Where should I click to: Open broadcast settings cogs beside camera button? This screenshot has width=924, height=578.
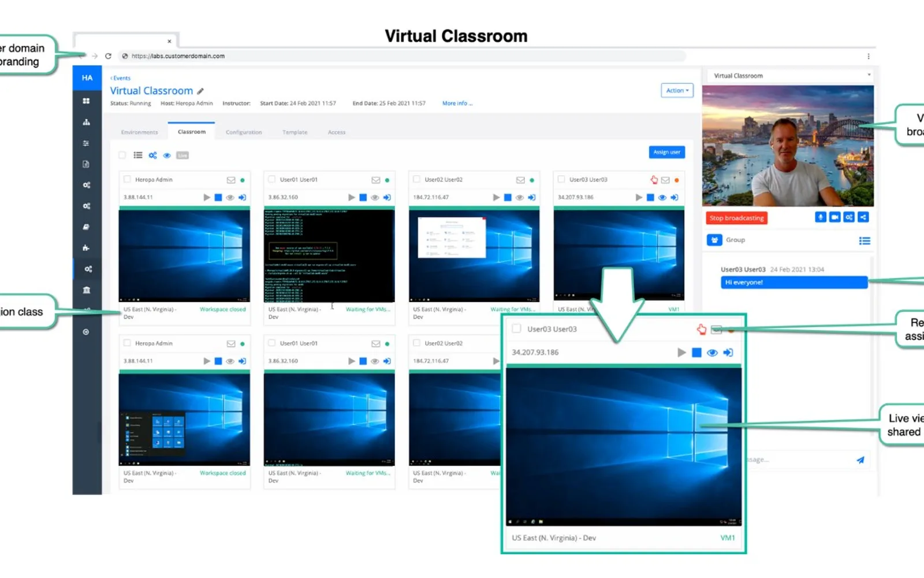[x=849, y=217]
